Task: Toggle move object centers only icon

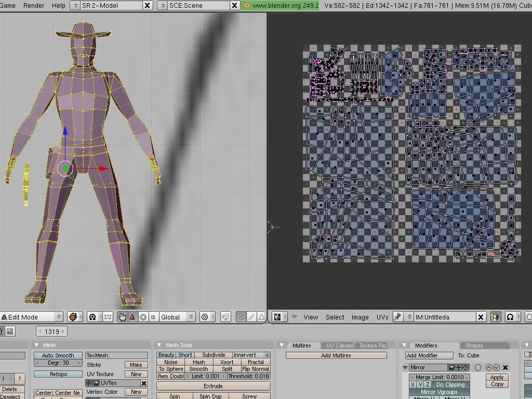Action: tap(108, 317)
